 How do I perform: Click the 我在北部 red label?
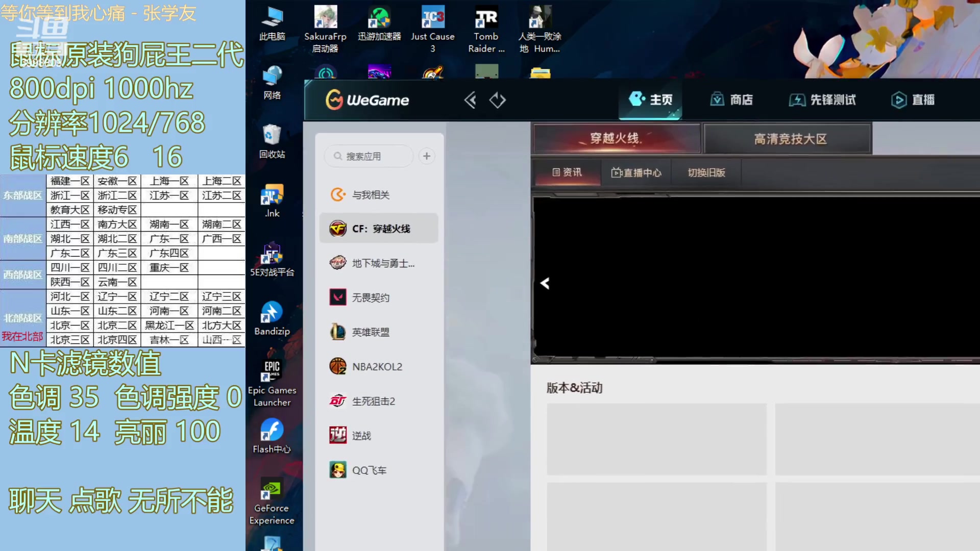pos(22,336)
